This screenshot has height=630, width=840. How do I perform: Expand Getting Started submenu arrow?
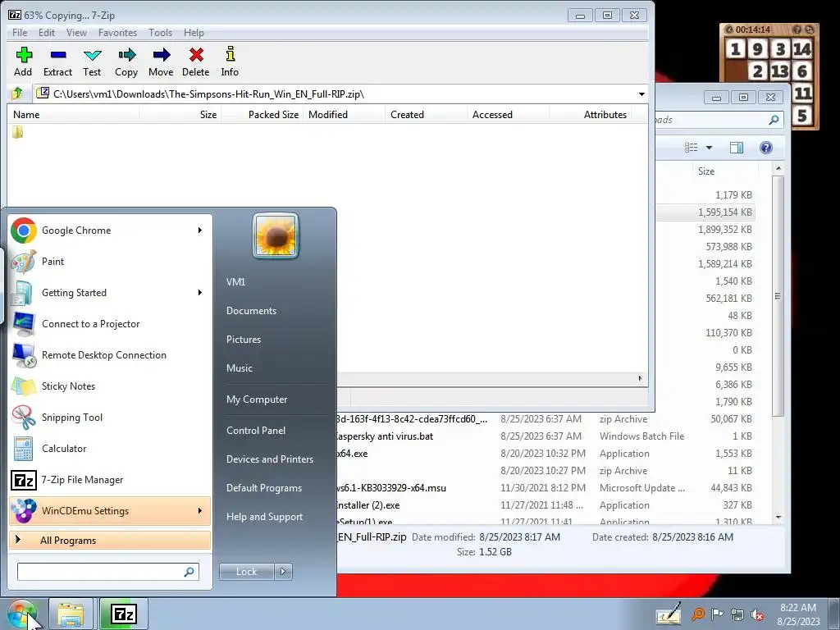pos(200,293)
